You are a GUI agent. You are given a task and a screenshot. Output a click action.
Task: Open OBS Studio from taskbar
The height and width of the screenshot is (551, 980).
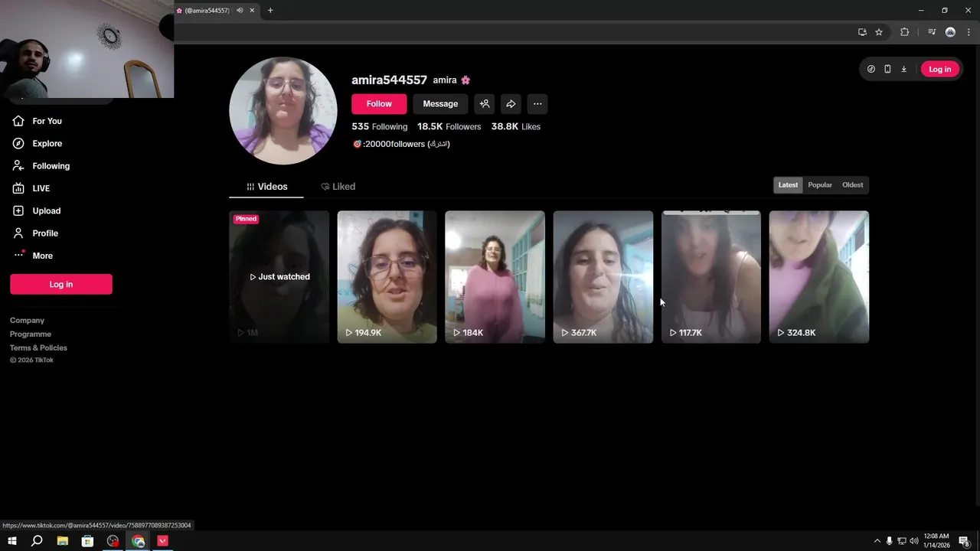(113, 541)
